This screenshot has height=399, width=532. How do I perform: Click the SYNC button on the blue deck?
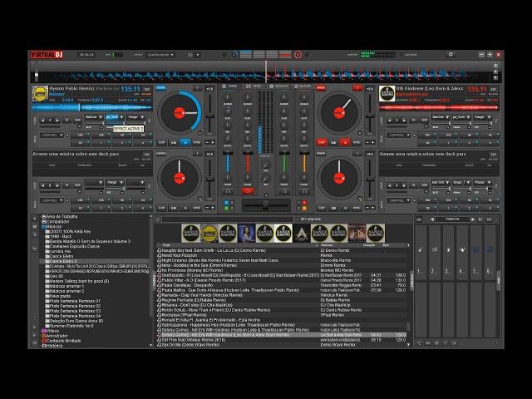point(197,142)
